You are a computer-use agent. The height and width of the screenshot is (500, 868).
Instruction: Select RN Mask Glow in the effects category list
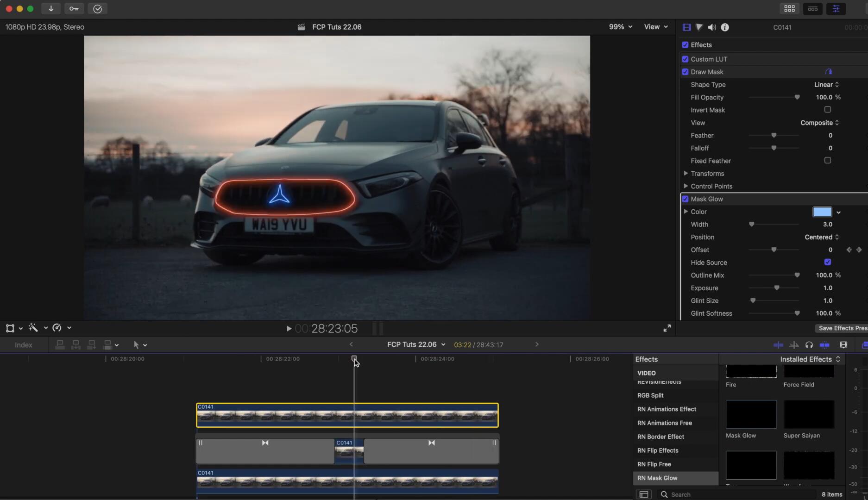(x=657, y=478)
